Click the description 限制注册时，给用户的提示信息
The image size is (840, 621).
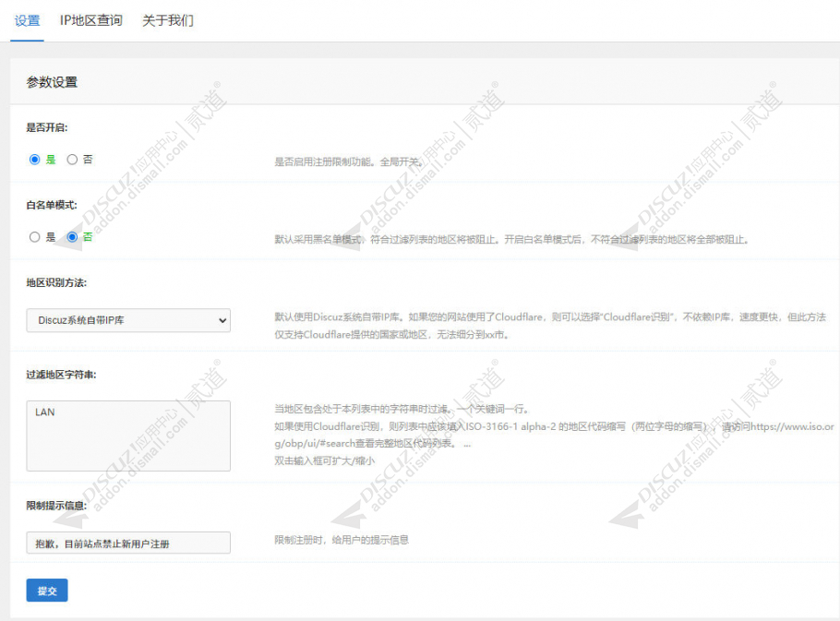(x=342, y=540)
